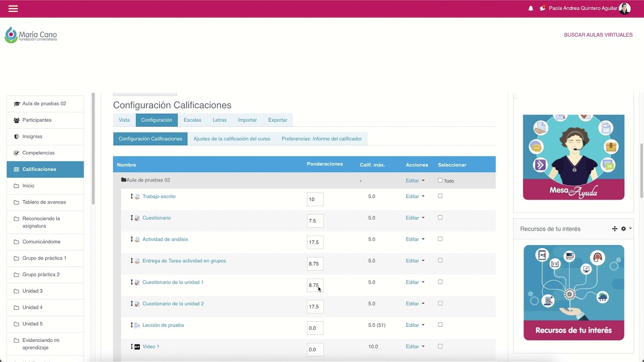
Task: Click move handle for Video 1
Action: (132, 346)
